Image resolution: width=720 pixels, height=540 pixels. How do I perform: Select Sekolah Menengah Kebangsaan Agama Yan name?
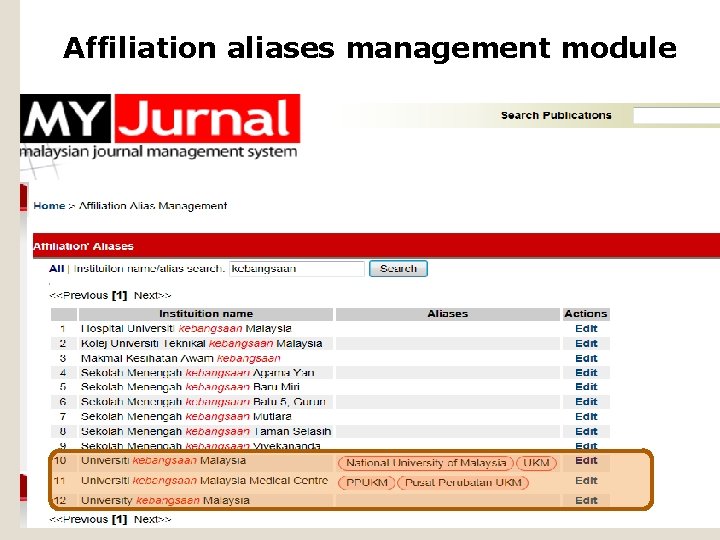tap(197, 372)
